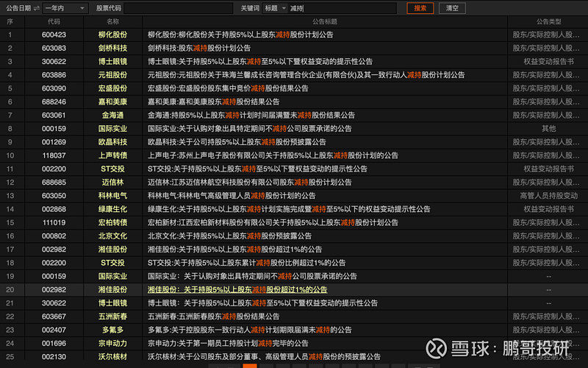
Task: Select stock name 嘉和美康
Action: [x=113, y=102]
